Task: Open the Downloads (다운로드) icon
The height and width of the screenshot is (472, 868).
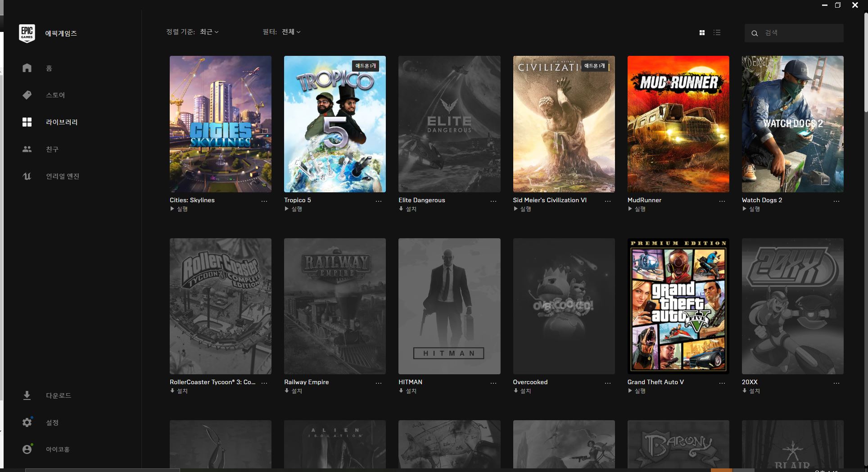Action: pyautogui.click(x=27, y=395)
